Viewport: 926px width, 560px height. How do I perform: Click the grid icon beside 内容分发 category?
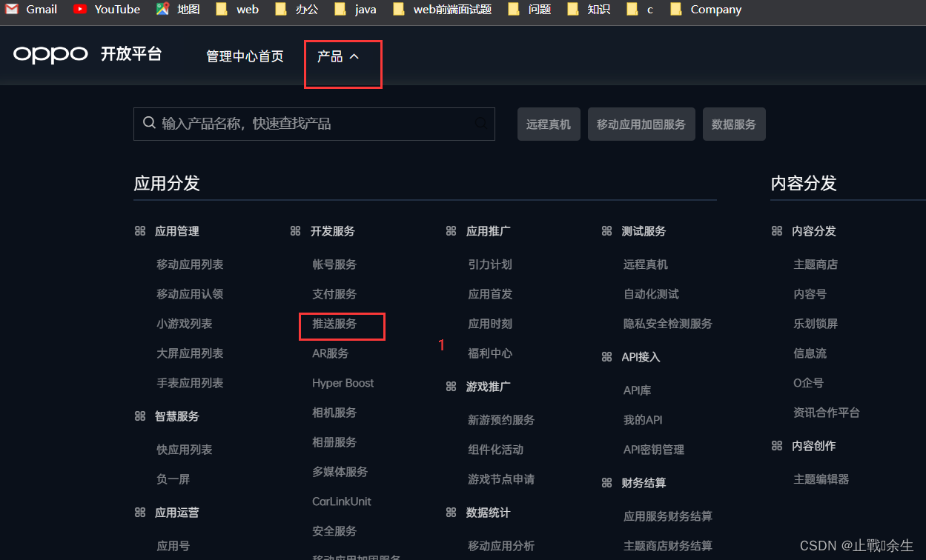(x=777, y=231)
